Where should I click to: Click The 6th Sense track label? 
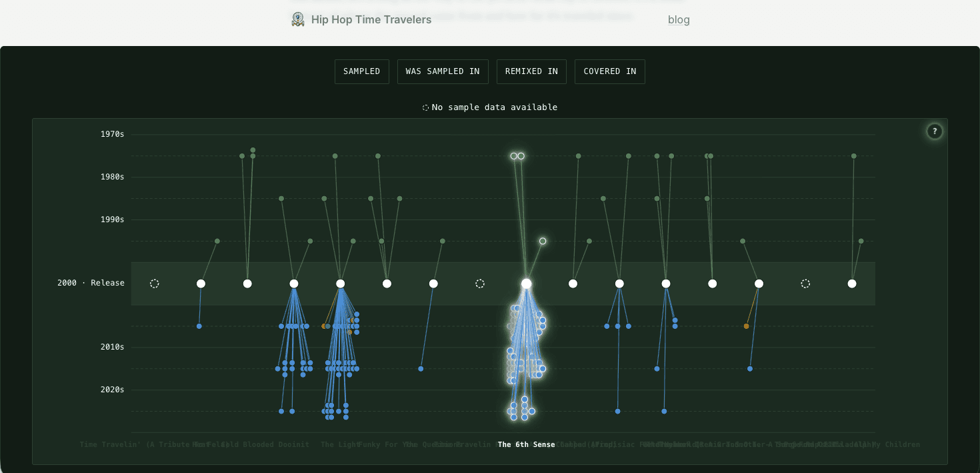[526, 444]
